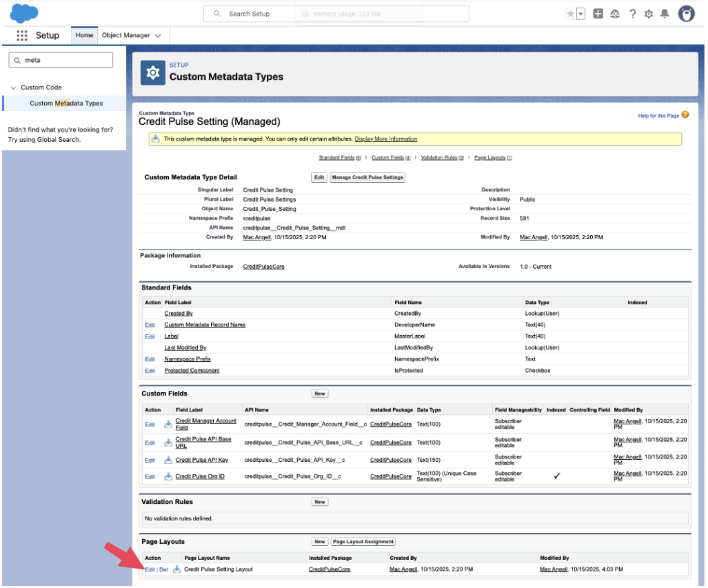Viewport: 708px width, 588px height.
Task: Click the Quick Find search box
Action: coord(60,60)
